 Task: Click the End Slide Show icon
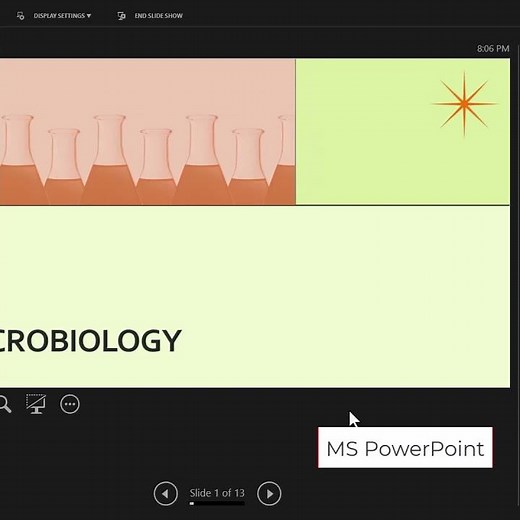point(121,16)
